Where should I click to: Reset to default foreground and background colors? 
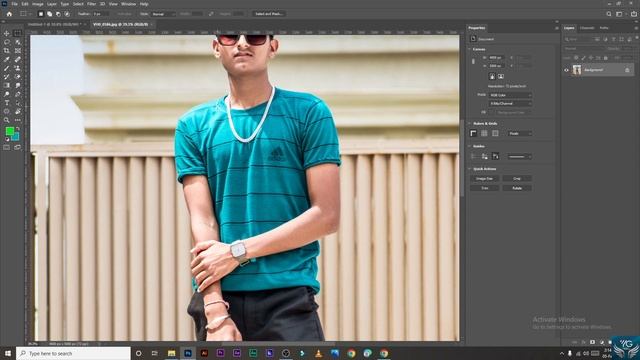click(7, 140)
